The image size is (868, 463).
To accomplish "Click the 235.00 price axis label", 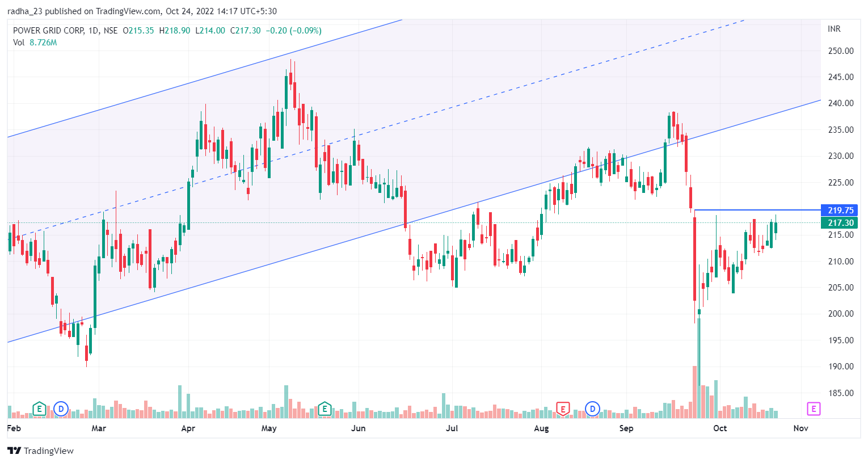I will click(841, 130).
